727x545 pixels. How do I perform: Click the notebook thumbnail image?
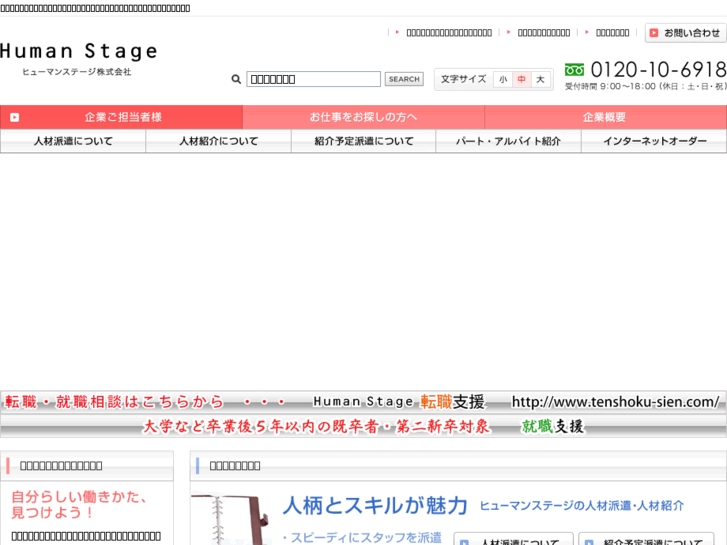pyautogui.click(x=232, y=519)
